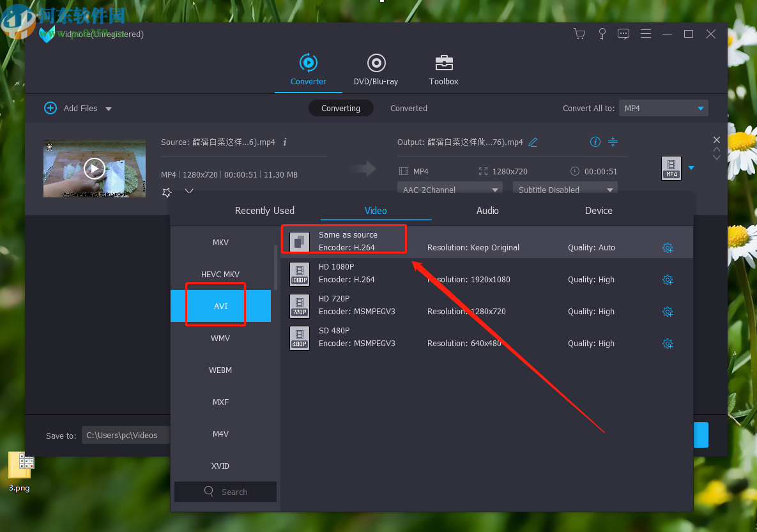This screenshot has height=532, width=757.
Task: Play the video thumbnail preview
Action: click(x=94, y=169)
